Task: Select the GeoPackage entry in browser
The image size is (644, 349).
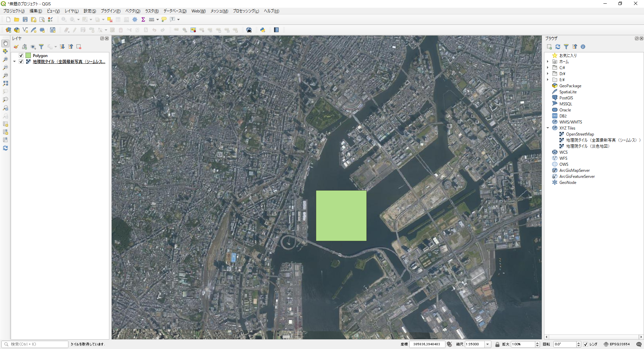Action: [570, 86]
